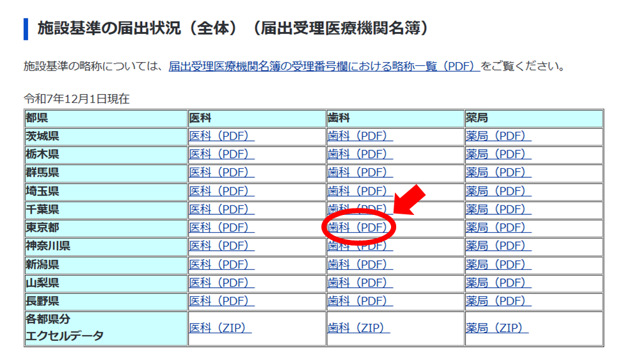Open 新潟県 歯科（PDF）link
This screenshot has height=364, width=624.
[x=360, y=265]
